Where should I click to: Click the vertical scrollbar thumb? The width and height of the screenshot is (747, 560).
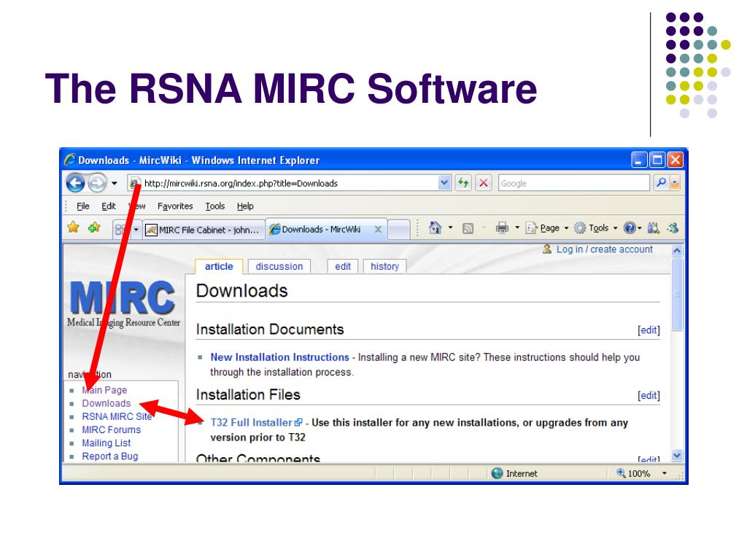[x=676, y=295]
